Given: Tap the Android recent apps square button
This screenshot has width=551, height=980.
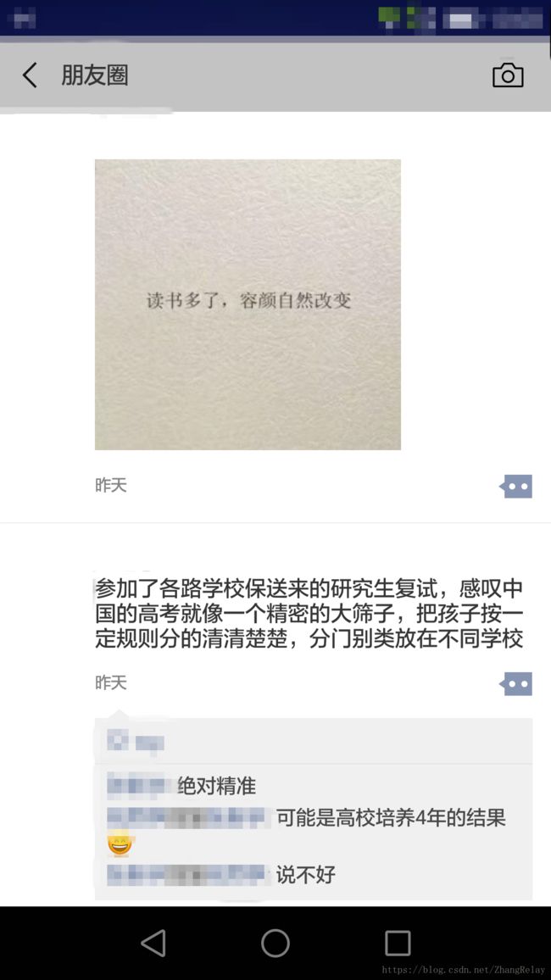Looking at the screenshot, I should coord(398,944).
